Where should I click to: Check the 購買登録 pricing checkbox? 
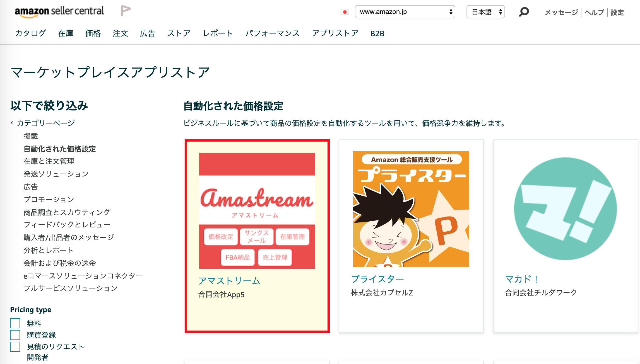point(15,335)
